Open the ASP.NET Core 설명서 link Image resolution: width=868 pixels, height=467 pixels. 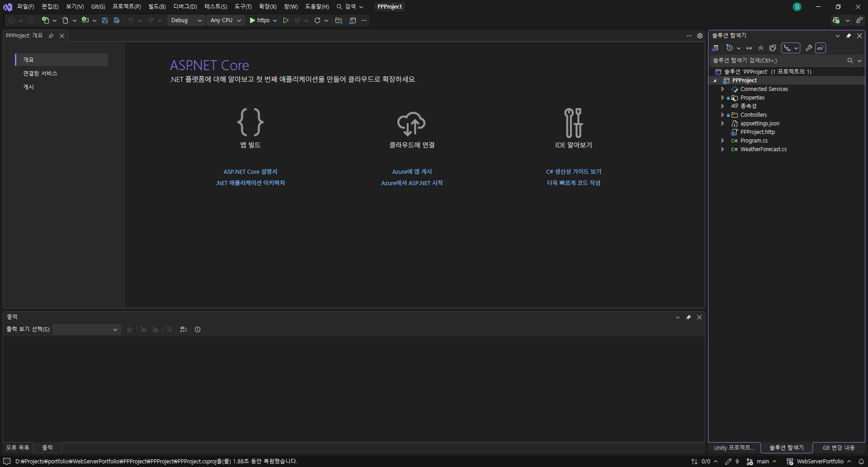tap(250, 172)
